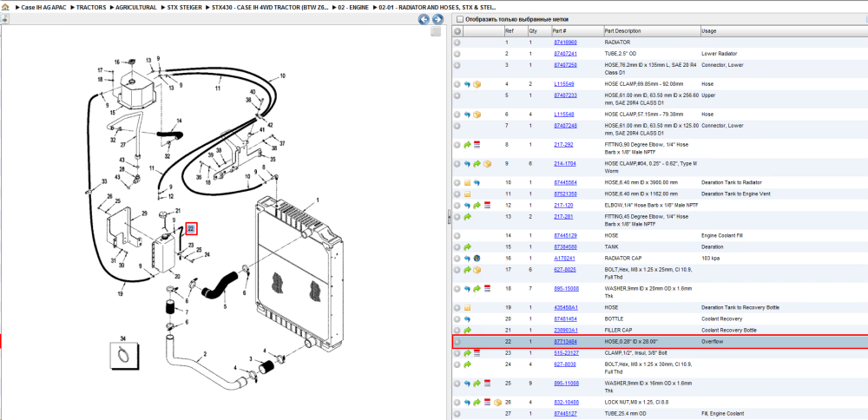Screen dimensions: 868x420
Task: Open the TRACTORS breadcrumb
Action: click(91, 8)
